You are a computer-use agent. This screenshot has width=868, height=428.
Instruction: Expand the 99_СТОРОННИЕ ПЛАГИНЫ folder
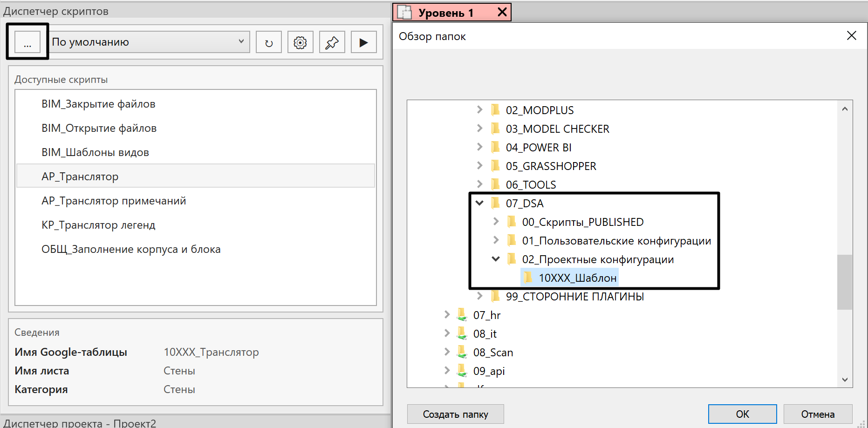(479, 296)
